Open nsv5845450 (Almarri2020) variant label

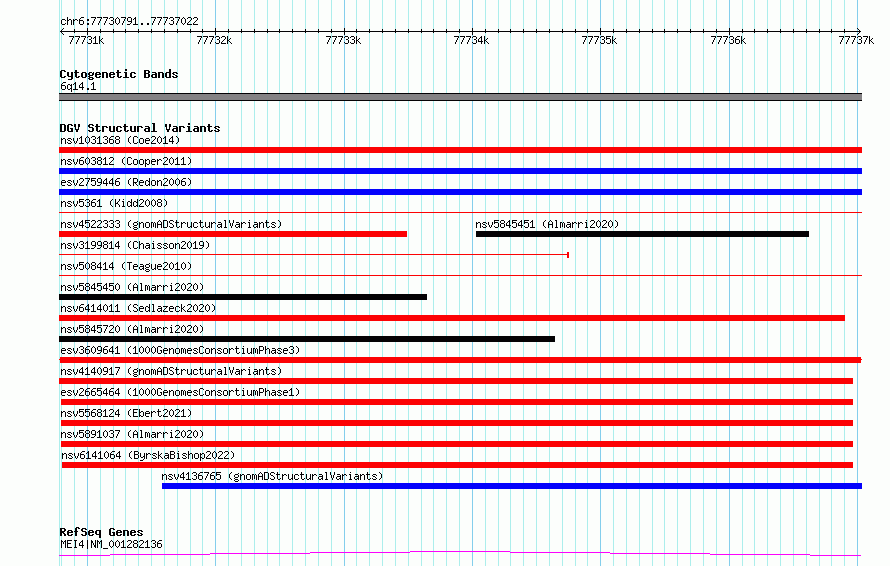pos(132,287)
